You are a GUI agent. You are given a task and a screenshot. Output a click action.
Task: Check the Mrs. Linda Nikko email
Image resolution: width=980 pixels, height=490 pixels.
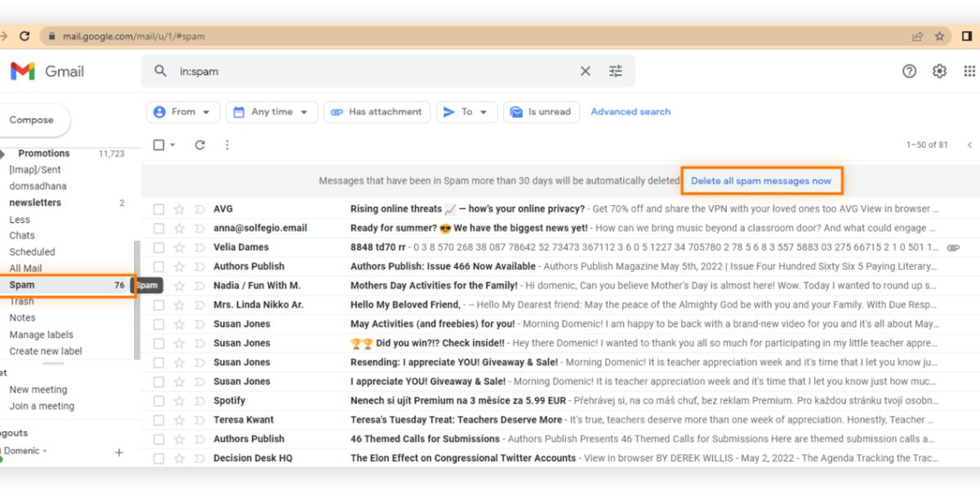159,305
